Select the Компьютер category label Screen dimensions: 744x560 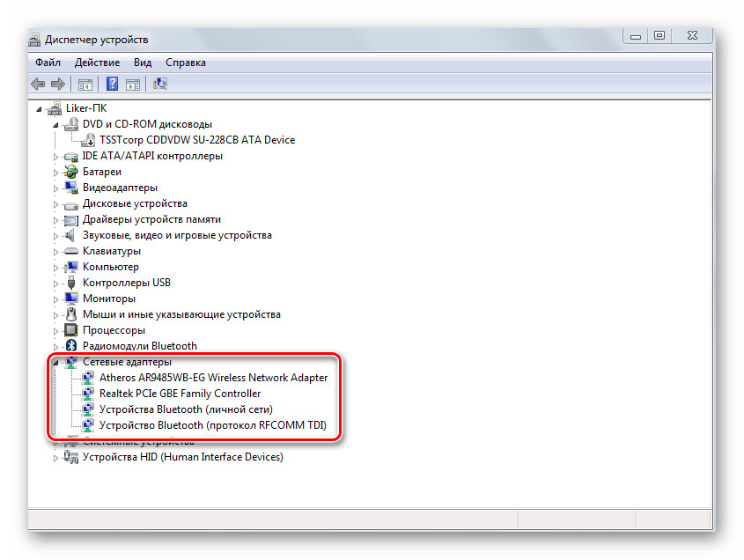pos(111,267)
